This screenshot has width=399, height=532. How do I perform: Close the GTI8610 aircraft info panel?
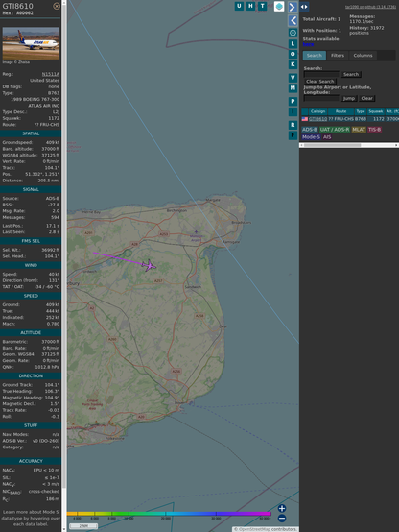[x=57, y=6]
